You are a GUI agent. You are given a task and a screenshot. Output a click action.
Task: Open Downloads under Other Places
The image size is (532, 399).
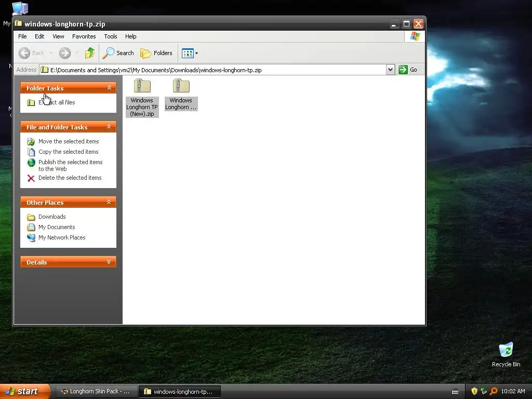(52, 217)
